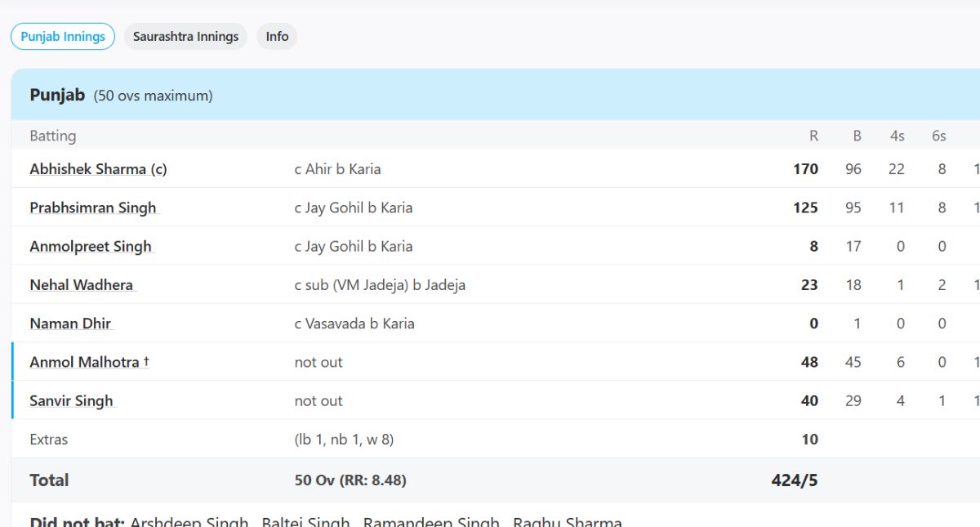
Task: Click Anmol Malhotra's balls faced '45'
Action: (x=853, y=362)
